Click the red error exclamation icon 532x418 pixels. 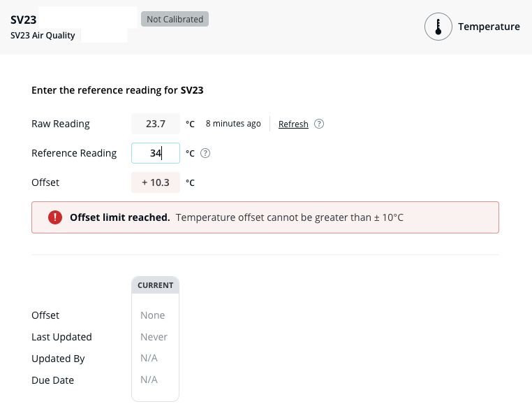(x=55, y=217)
